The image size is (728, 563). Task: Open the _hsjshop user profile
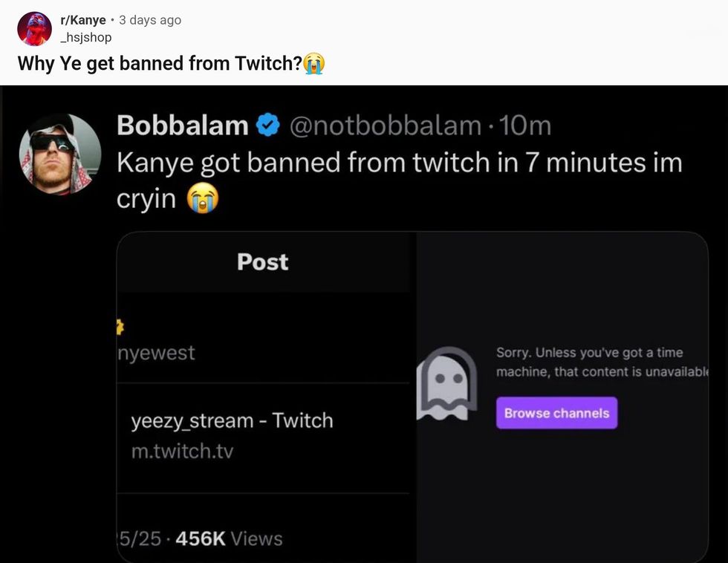(x=85, y=37)
